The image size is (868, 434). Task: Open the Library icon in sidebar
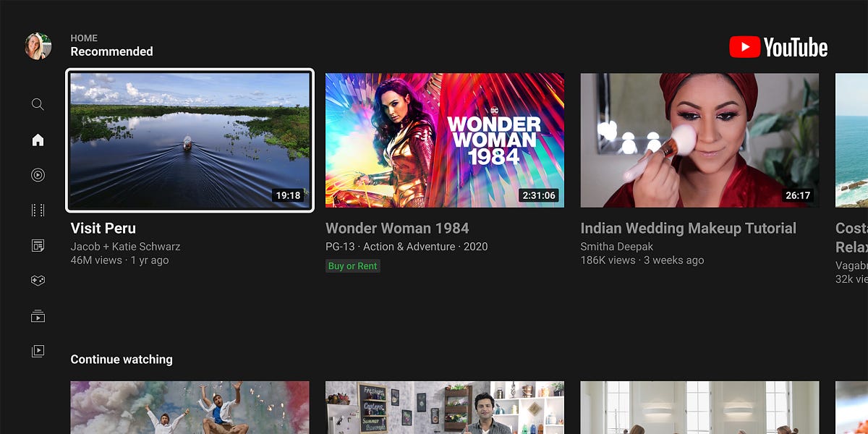point(38,351)
